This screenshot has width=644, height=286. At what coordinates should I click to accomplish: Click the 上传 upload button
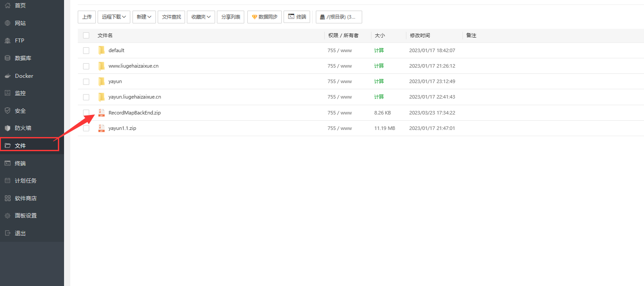pos(87,17)
